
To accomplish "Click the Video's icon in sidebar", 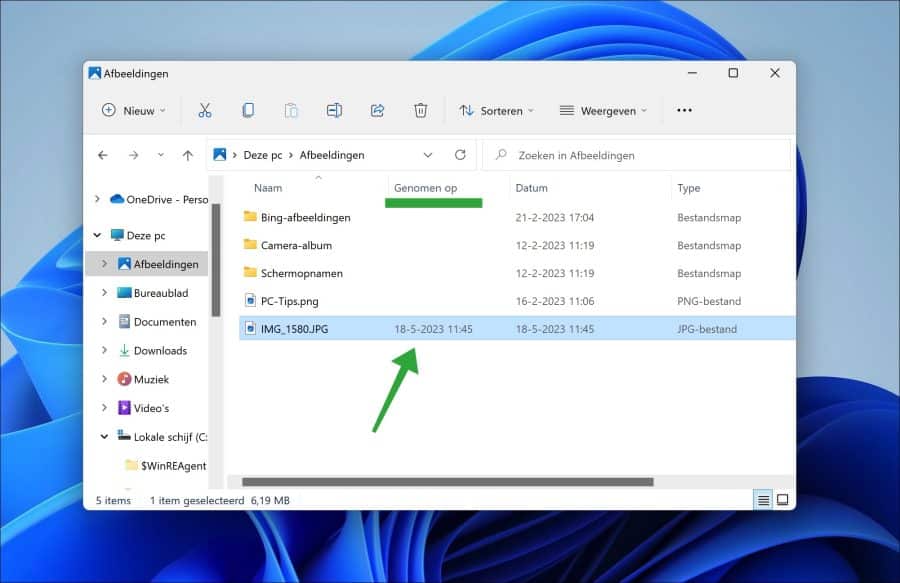I will pos(124,407).
